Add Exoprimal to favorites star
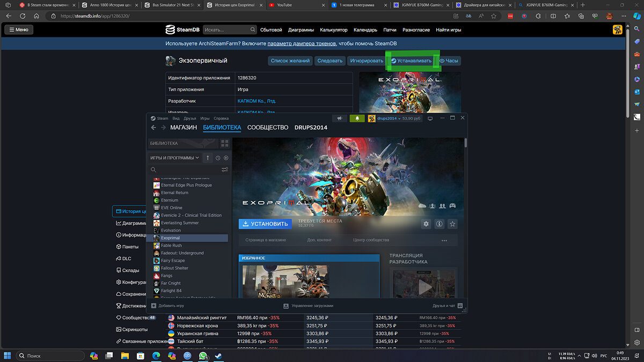Image resolution: width=644 pixels, height=362 pixels. tap(452, 224)
